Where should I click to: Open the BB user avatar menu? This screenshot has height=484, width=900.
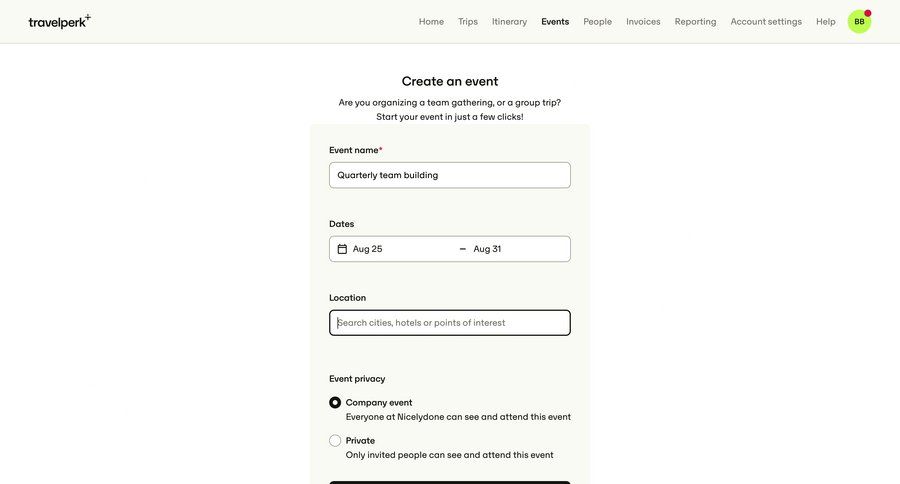[x=859, y=21]
